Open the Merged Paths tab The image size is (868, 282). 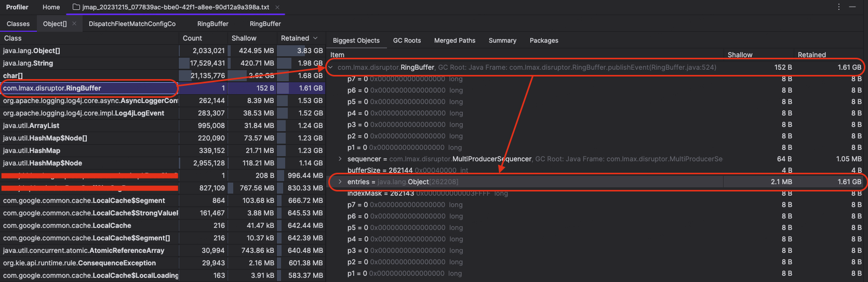point(455,40)
